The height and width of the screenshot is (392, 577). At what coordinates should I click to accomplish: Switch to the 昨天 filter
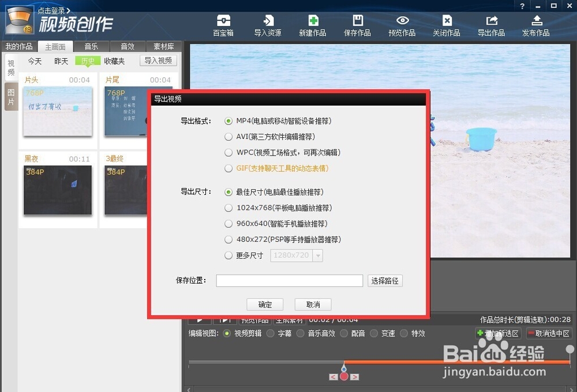(61, 61)
